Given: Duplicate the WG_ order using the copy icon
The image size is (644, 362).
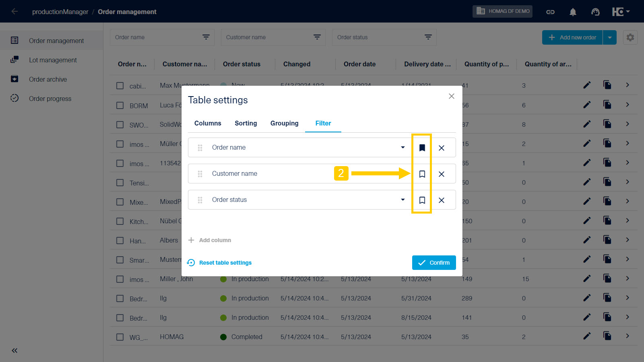Looking at the screenshot, I should click(607, 336).
